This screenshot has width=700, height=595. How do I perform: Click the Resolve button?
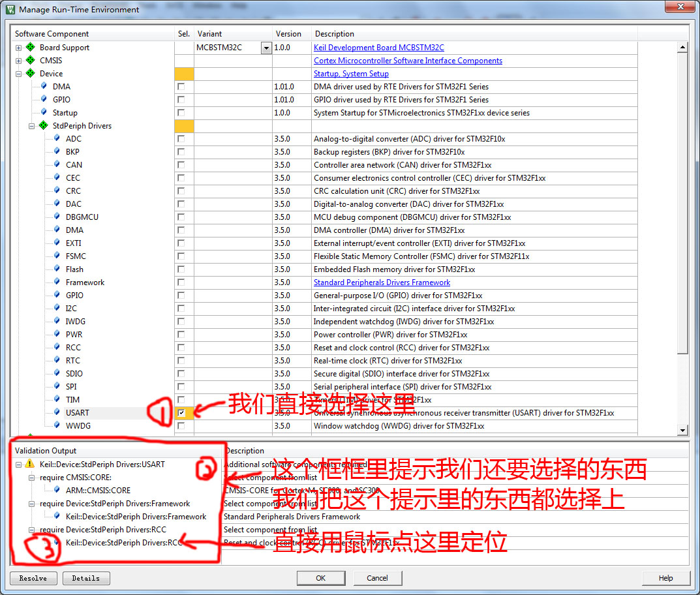33,578
